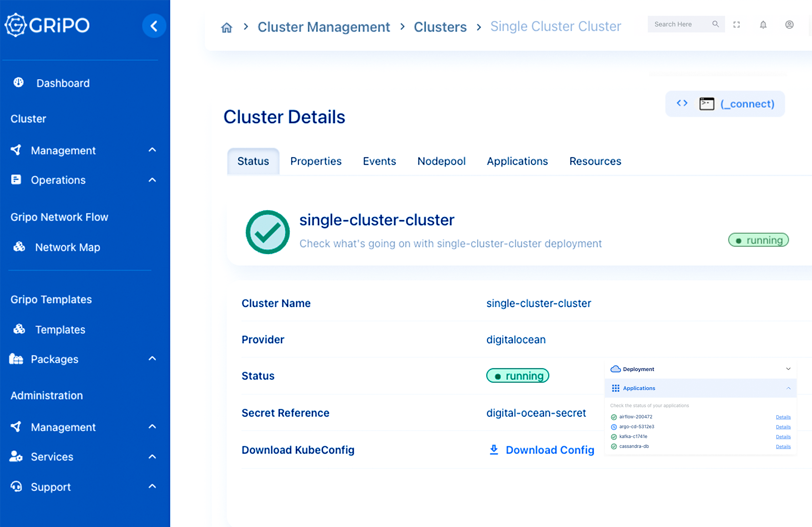
Task: Toggle fullscreen mode icon
Action: pyautogui.click(x=736, y=25)
